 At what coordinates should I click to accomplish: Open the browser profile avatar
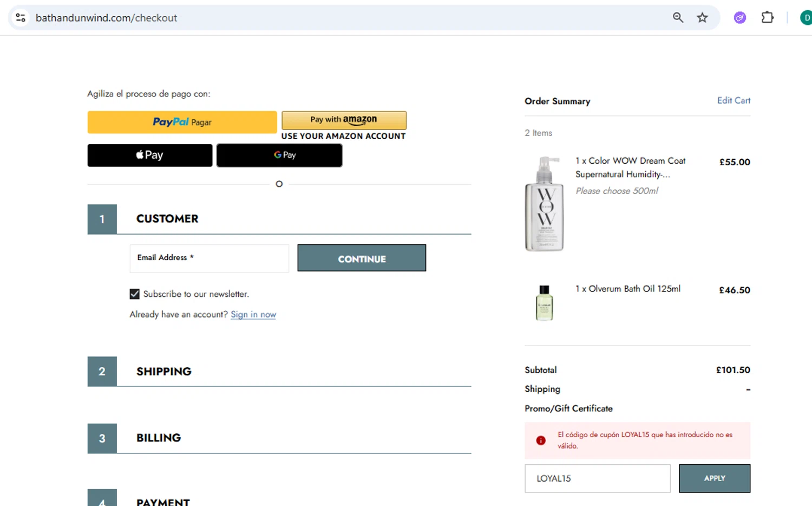click(806, 18)
